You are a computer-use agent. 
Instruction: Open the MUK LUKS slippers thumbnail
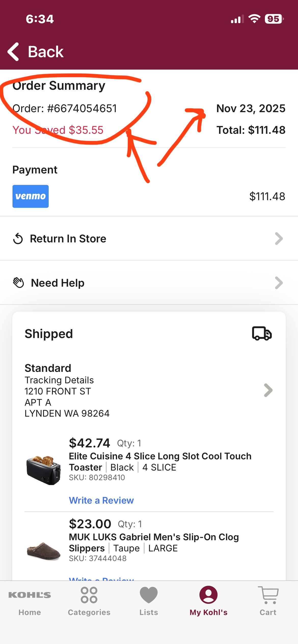pyautogui.click(x=44, y=551)
